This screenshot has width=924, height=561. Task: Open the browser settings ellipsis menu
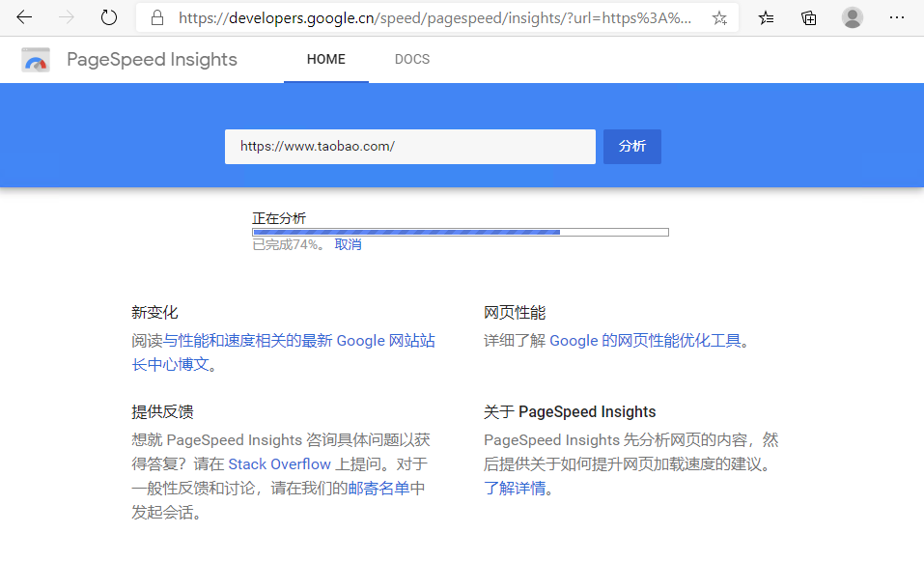(x=895, y=16)
